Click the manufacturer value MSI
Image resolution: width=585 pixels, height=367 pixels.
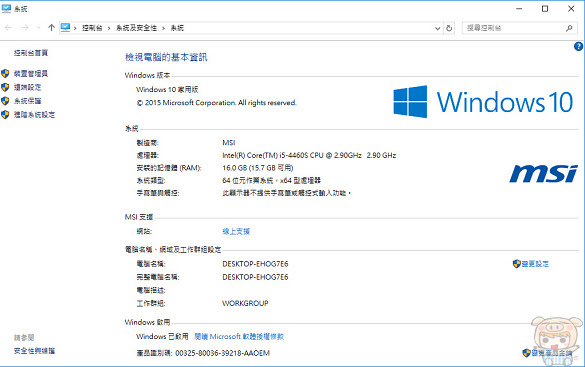pyautogui.click(x=229, y=142)
